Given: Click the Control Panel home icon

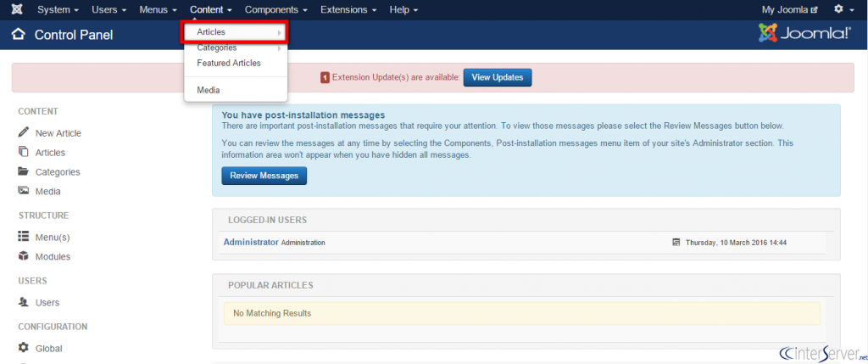Looking at the screenshot, I should (x=19, y=35).
